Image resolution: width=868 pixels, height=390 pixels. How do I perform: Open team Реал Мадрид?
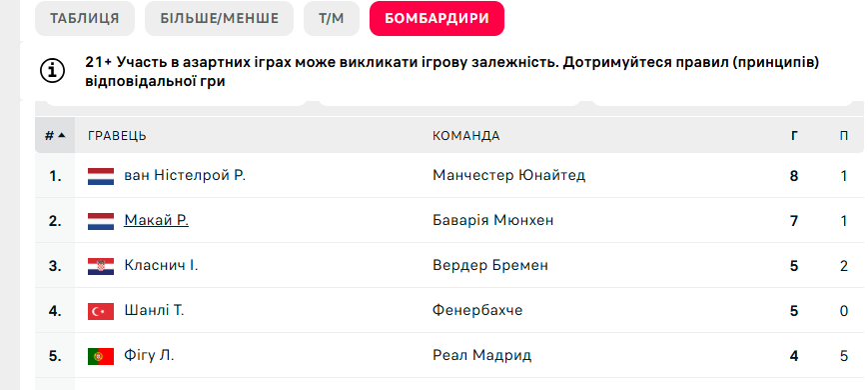pyautogui.click(x=481, y=355)
